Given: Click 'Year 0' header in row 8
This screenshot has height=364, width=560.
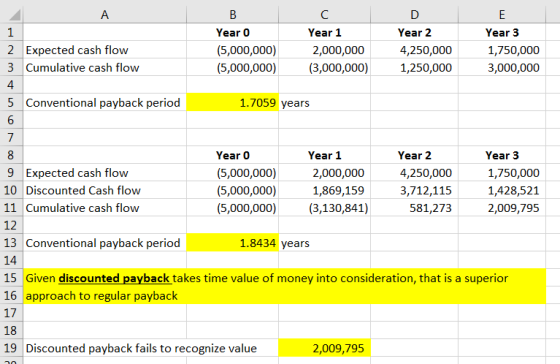Looking at the screenshot, I should tap(233, 155).
